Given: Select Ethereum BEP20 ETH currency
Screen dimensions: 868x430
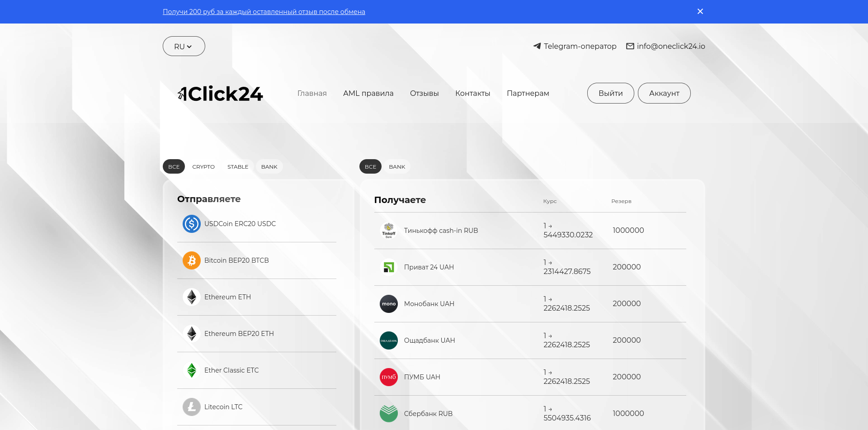Looking at the screenshot, I should [x=257, y=334].
